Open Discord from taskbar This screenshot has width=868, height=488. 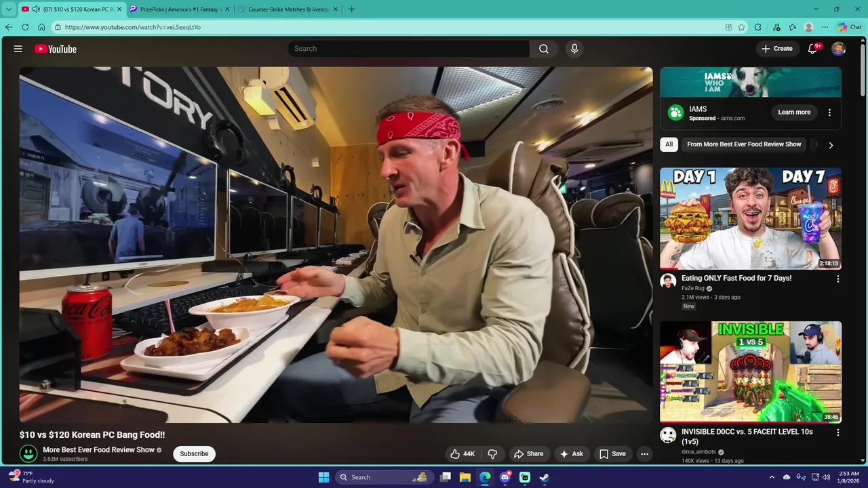(505, 477)
